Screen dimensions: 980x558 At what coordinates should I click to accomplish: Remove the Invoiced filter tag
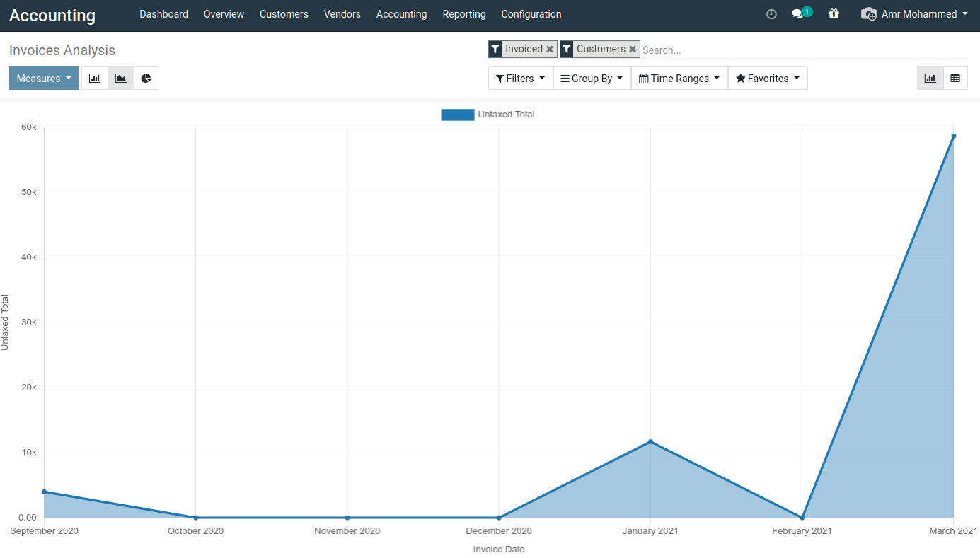coord(550,50)
